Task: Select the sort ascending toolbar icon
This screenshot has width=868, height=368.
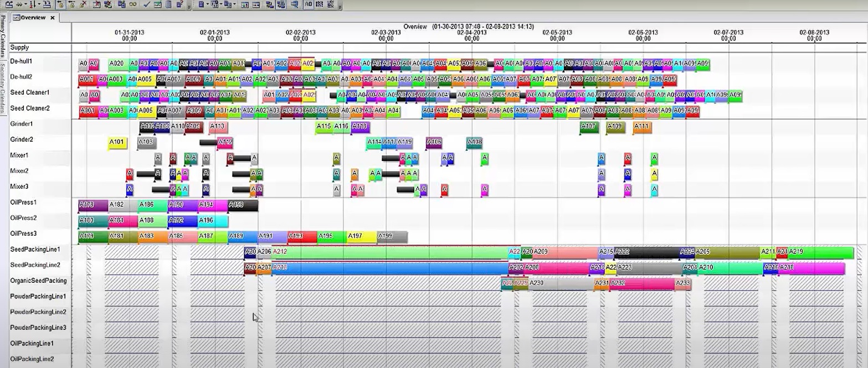Action: 32,4
